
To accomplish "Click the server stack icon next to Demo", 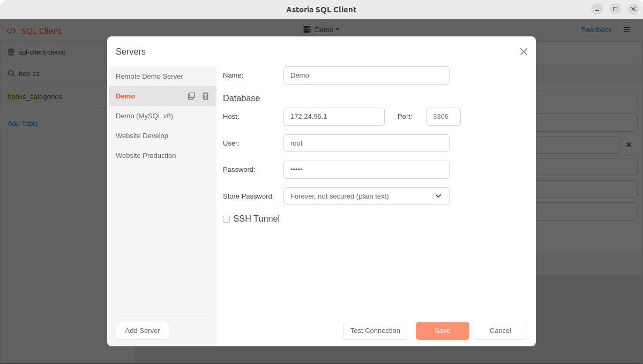I will [x=307, y=29].
